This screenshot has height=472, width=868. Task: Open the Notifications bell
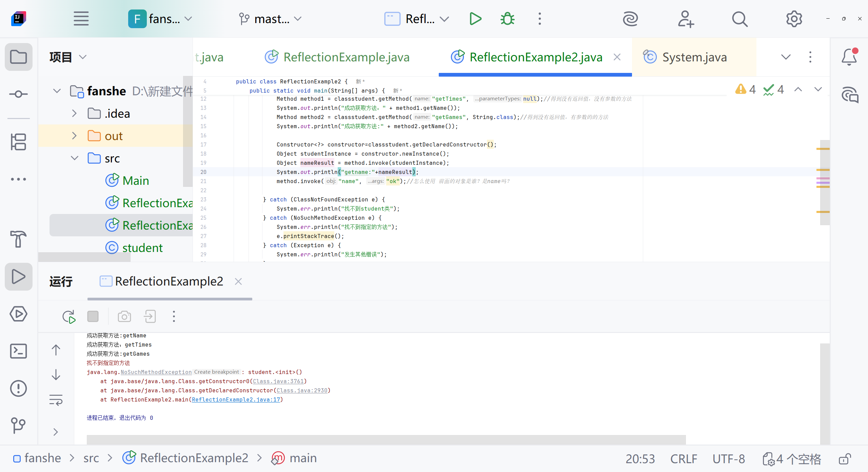pyautogui.click(x=849, y=57)
